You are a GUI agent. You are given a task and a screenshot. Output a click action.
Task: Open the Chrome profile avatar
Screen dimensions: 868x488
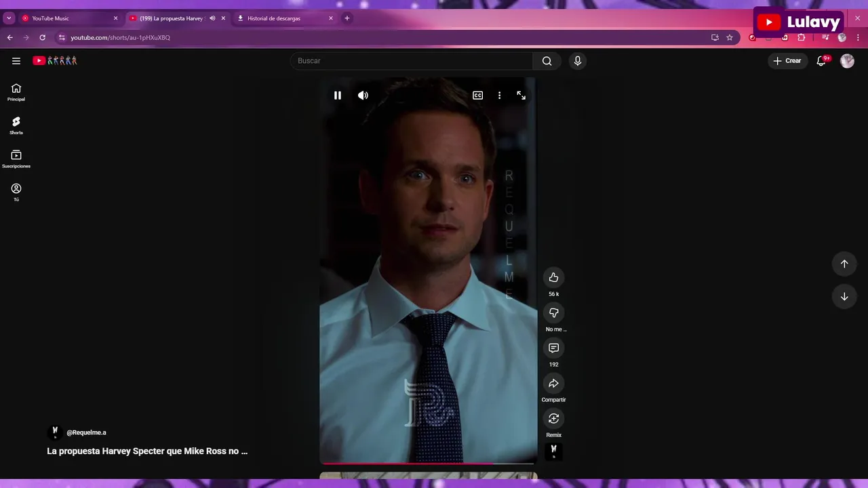click(842, 37)
